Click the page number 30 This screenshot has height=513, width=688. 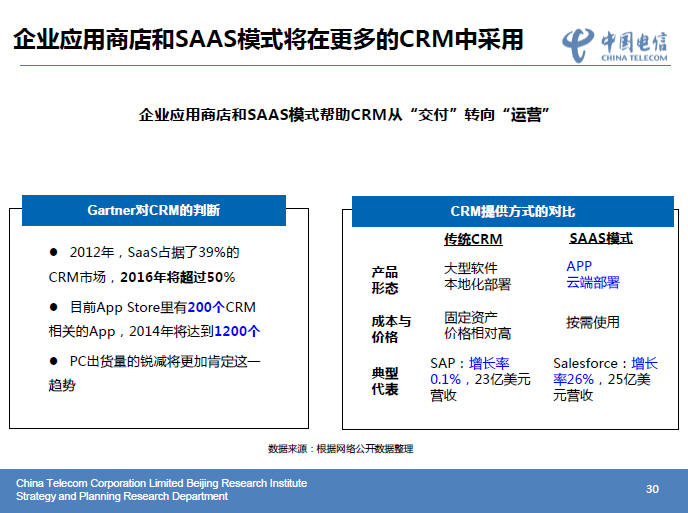[x=652, y=489]
